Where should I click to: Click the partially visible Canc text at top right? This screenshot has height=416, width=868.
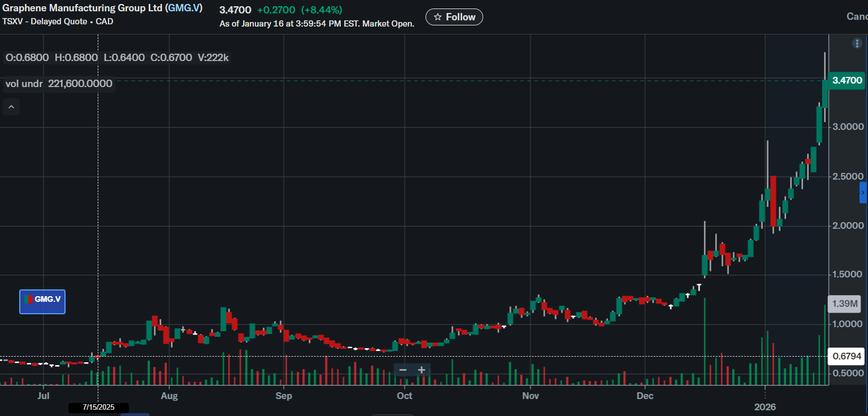point(856,16)
